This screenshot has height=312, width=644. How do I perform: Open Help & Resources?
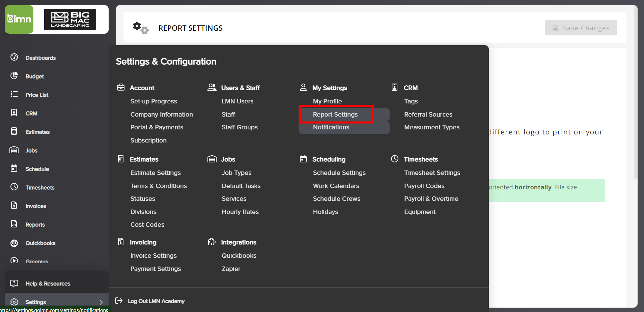tap(48, 283)
